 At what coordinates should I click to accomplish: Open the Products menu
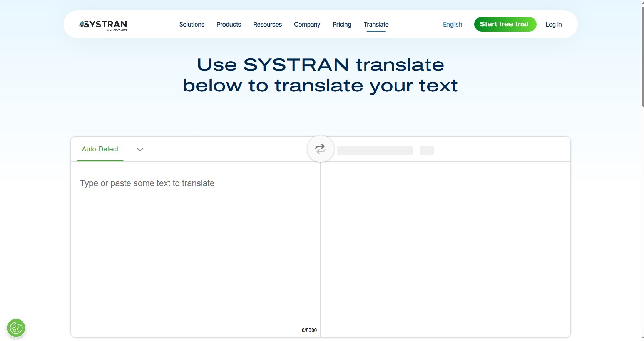229,25
